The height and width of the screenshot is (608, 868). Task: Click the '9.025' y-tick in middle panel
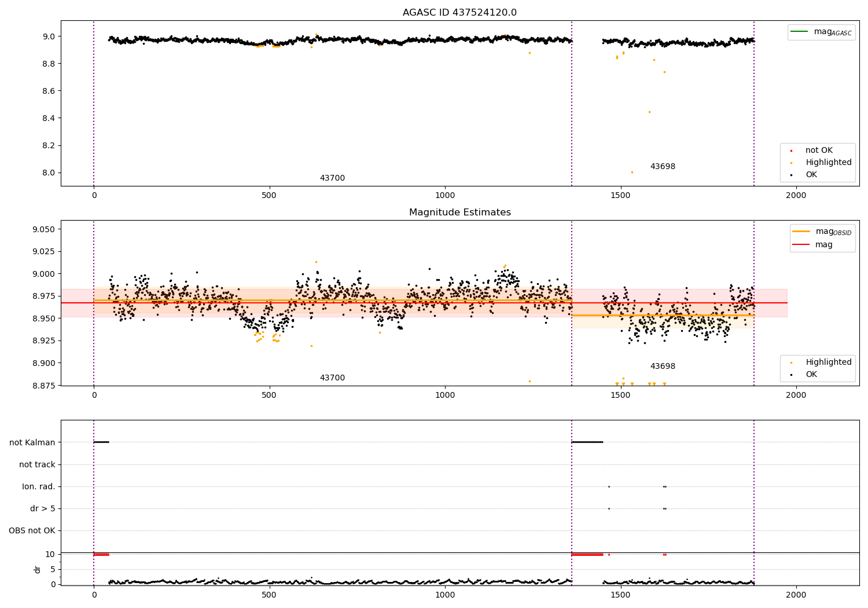(43, 252)
